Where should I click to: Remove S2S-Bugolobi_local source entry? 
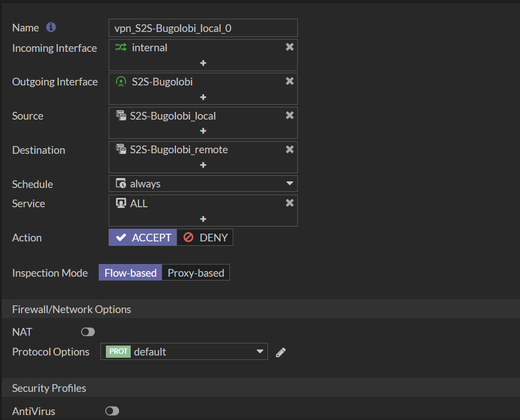[x=290, y=116]
